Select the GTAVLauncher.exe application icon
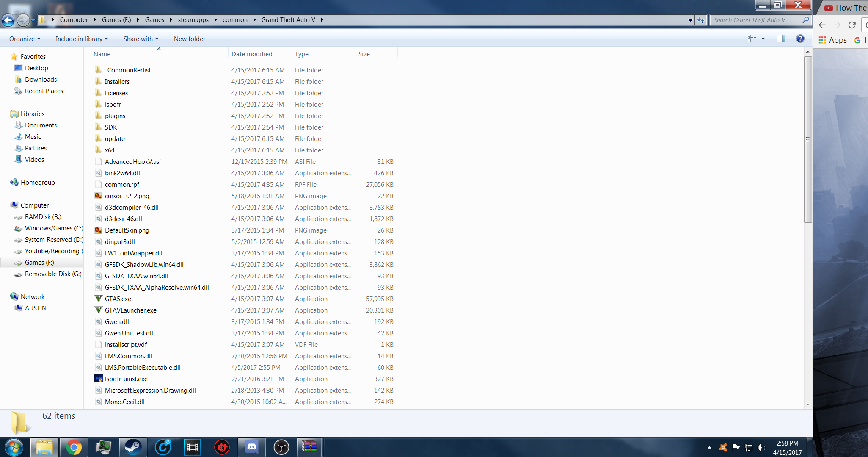This screenshot has height=457, width=868. click(x=98, y=310)
